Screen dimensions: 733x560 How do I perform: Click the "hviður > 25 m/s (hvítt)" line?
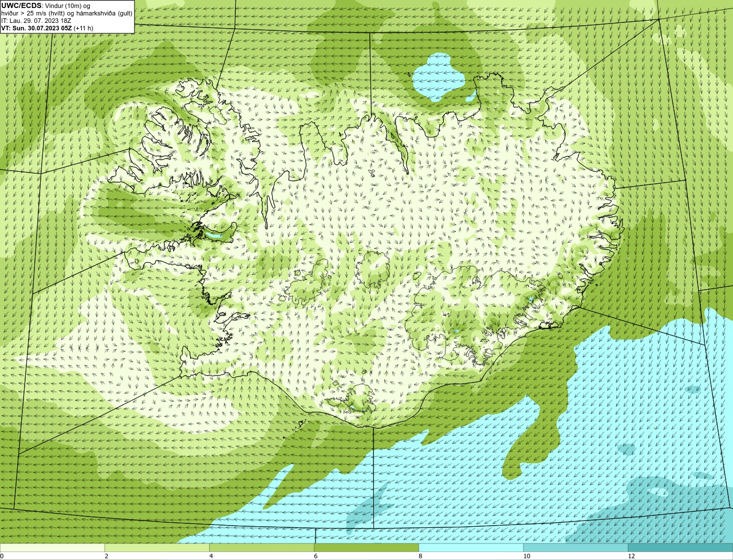pos(67,13)
